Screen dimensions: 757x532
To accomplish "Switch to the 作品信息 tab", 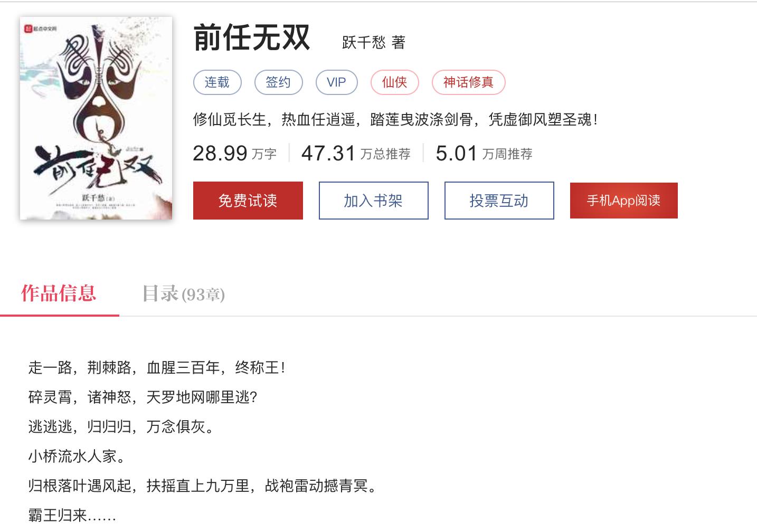I will (x=59, y=293).
